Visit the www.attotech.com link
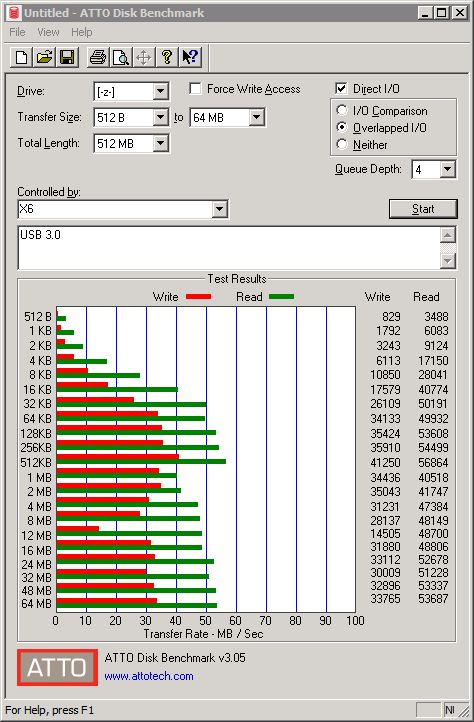 pyautogui.click(x=149, y=676)
